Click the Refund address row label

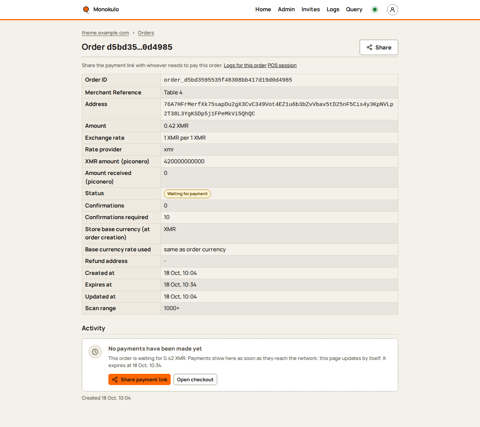click(106, 261)
